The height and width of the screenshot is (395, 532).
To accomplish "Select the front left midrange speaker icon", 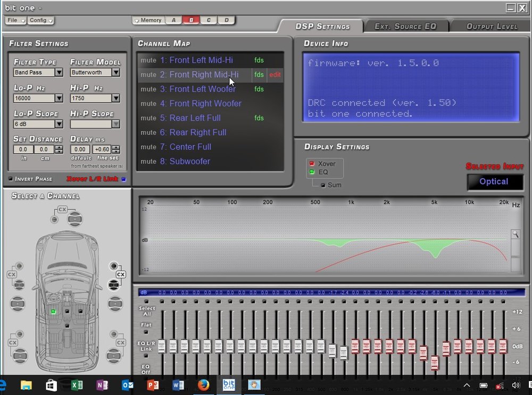I will click(x=19, y=284).
